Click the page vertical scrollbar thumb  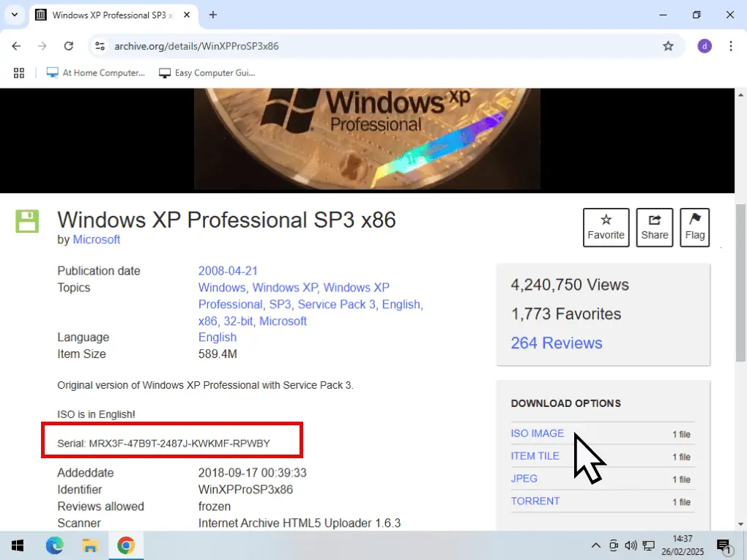pyautogui.click(x=740, y=283)
